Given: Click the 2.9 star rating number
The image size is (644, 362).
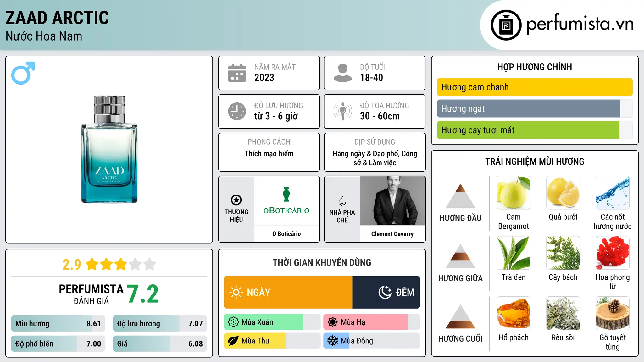Looking at the screenshot, I should (72, 265).
